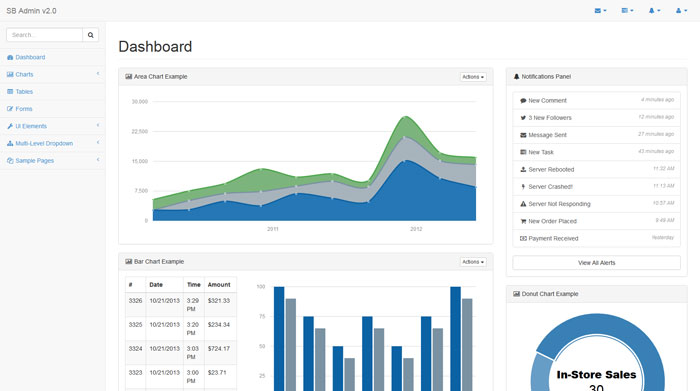Expand the Sample Pages submenu arrow

[98, 160]
